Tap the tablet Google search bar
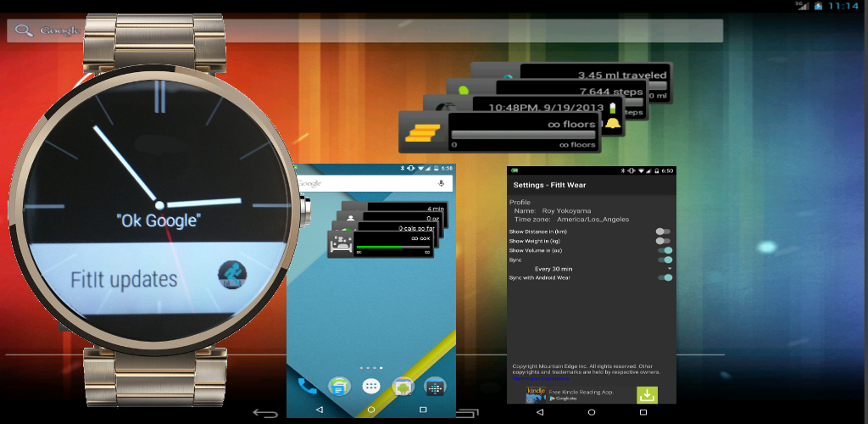The height and width of the screenshot is (424, 868). 364,31
